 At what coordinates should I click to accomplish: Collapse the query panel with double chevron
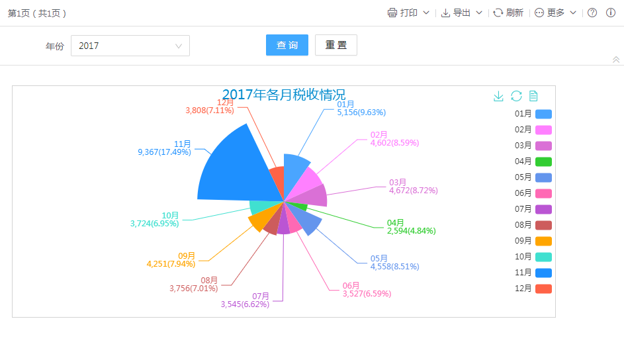coord(616,60)
